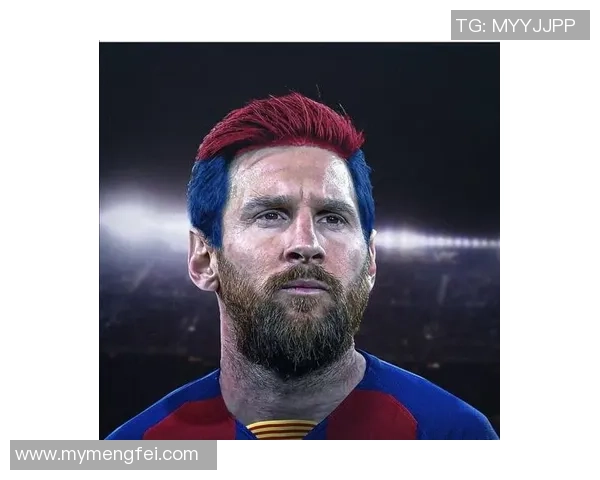Click the man's forehead

(x=291, y=172)
